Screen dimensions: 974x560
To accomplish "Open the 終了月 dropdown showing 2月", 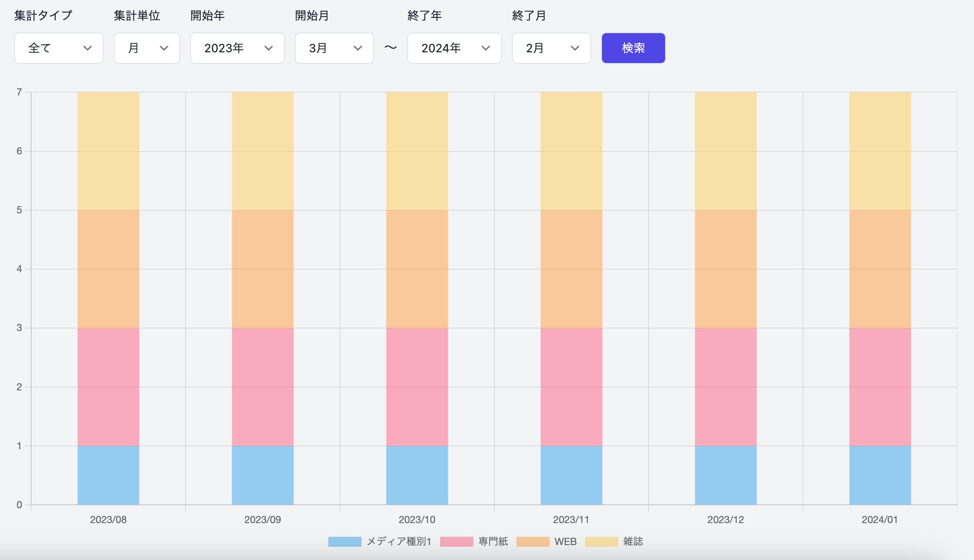I will [x=551, y=48].
